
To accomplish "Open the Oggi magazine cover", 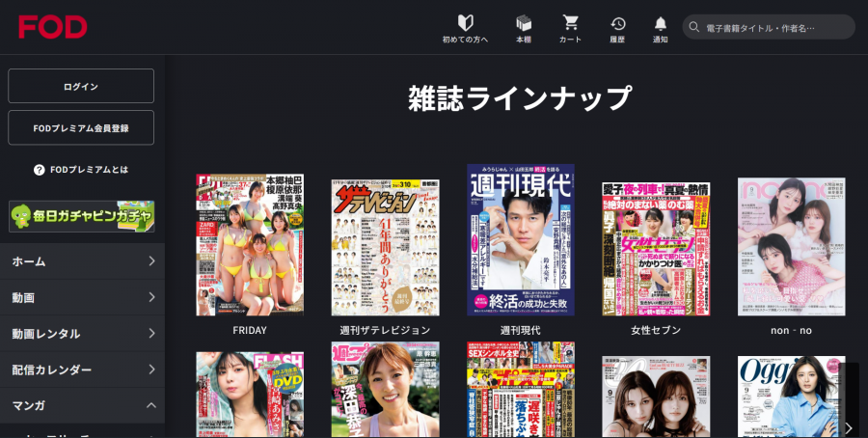I will point(791,397).
